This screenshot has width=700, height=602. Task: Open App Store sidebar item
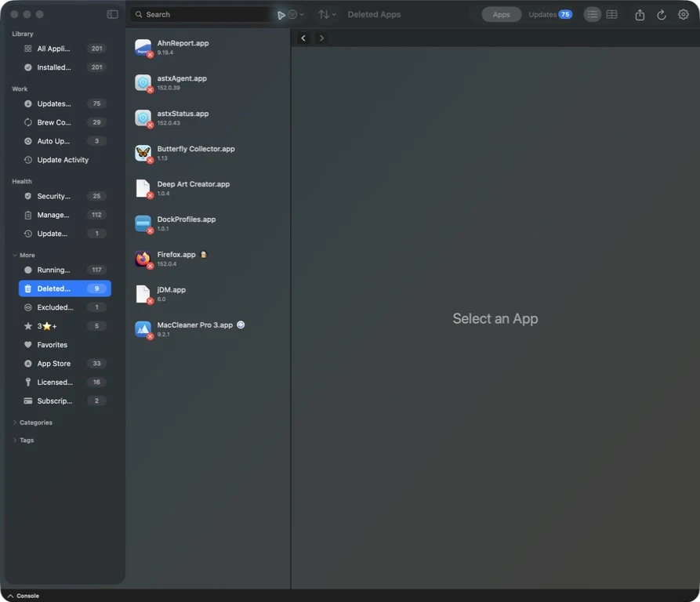pos(65,364)
